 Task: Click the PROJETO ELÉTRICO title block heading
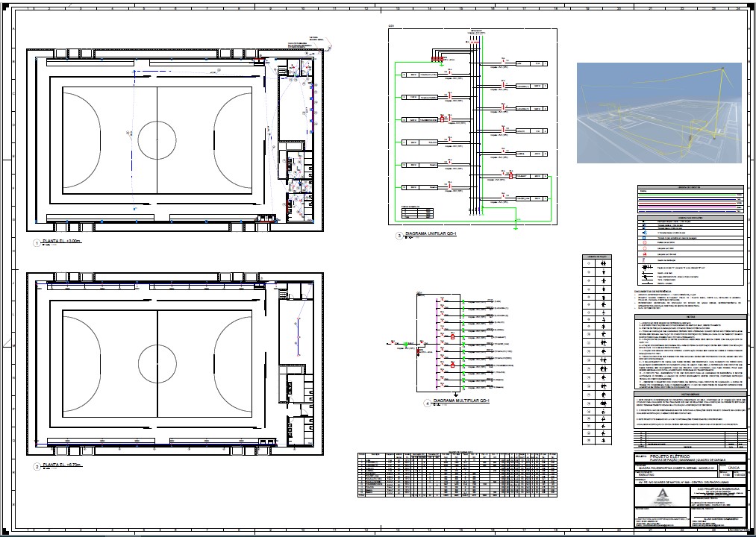tap(670, 455)
